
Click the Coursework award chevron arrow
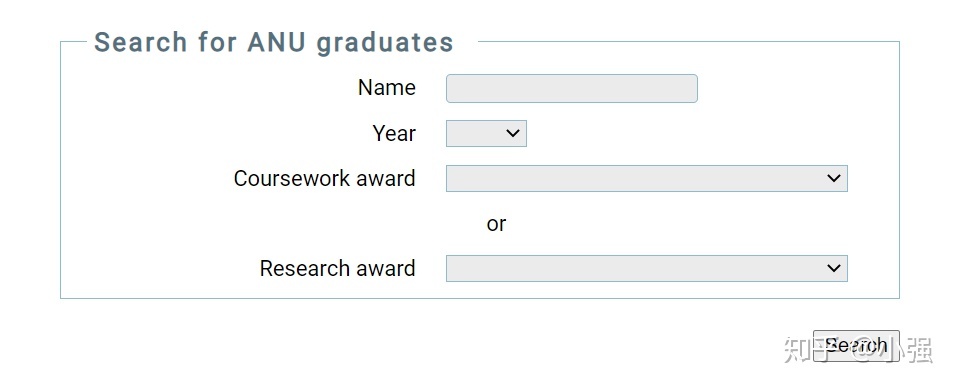coord(834,178)
